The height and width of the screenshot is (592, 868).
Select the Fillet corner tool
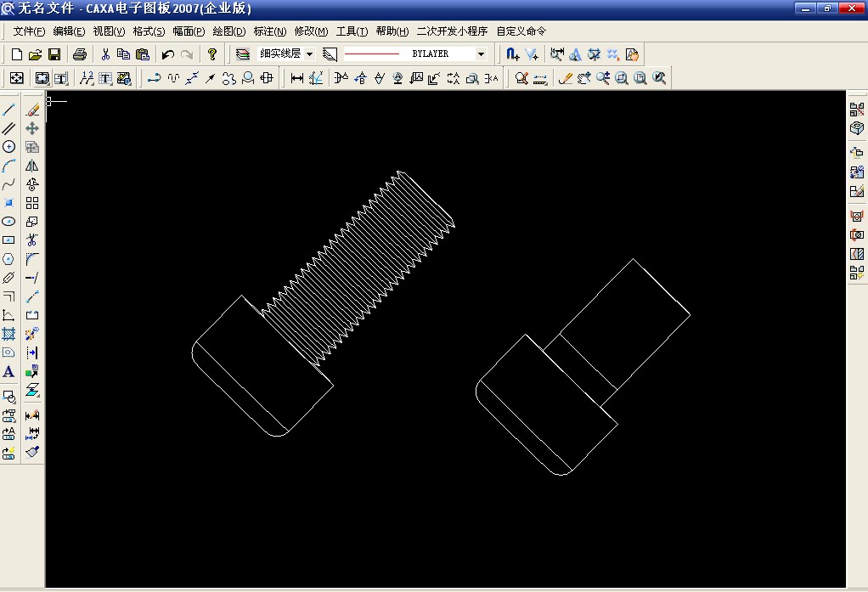32,259
